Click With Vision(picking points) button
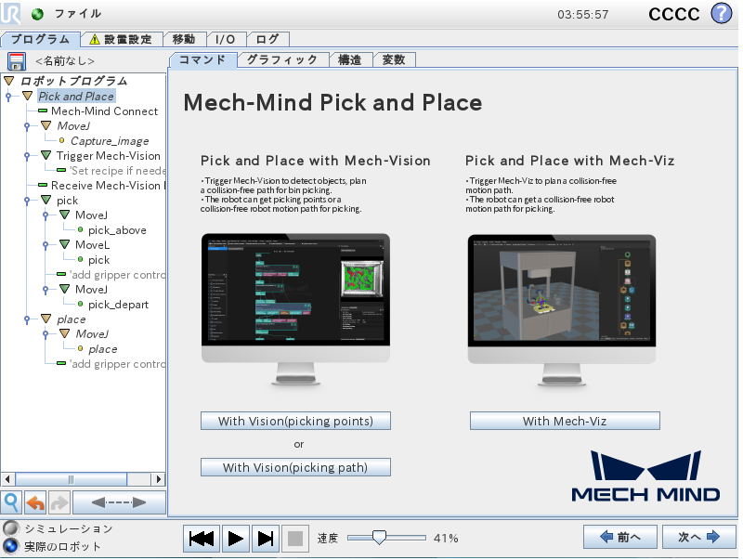Viewport: 743px width, 560px height. coord(295,421)
